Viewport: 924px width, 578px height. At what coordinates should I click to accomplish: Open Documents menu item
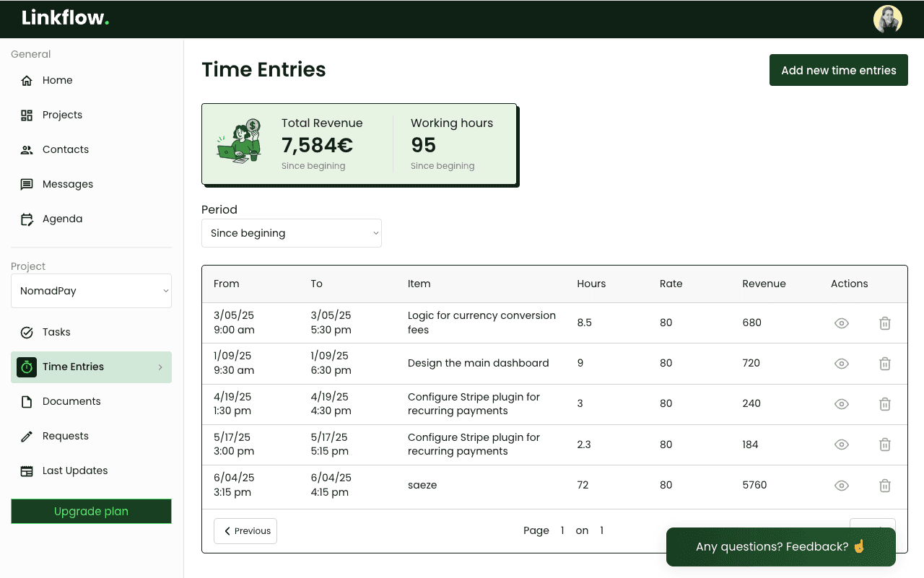[91, 401]
